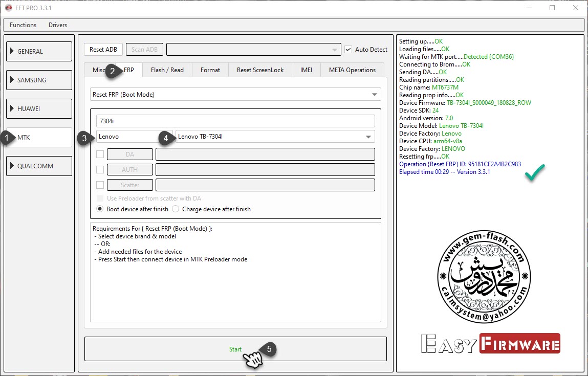Screen dimensions: 588x376
Task: Switch to the IMEI tab
Action: [x=306, y=70]
